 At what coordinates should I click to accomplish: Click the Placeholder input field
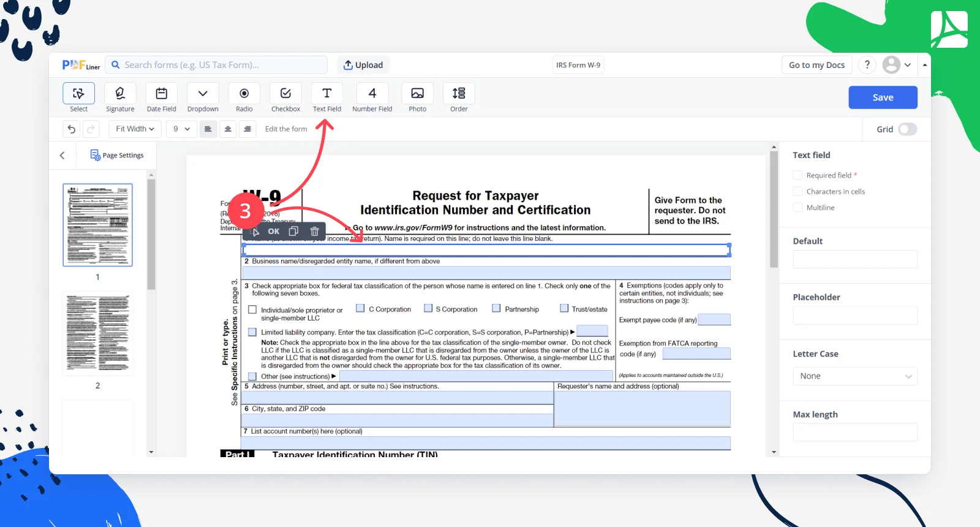[x=855, y=316]
